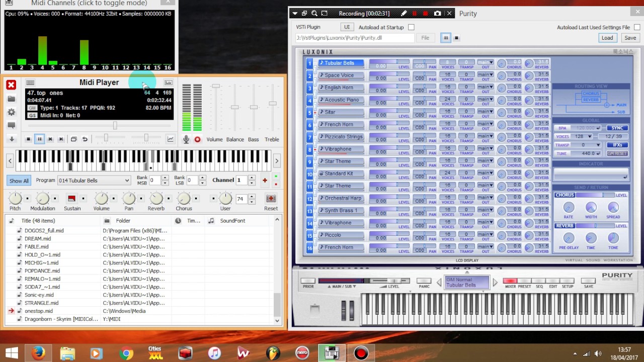Screen dimensions: 644x362
Task: Toggle the small square beside the Chorus knob
Action: (x=197, y=199)
